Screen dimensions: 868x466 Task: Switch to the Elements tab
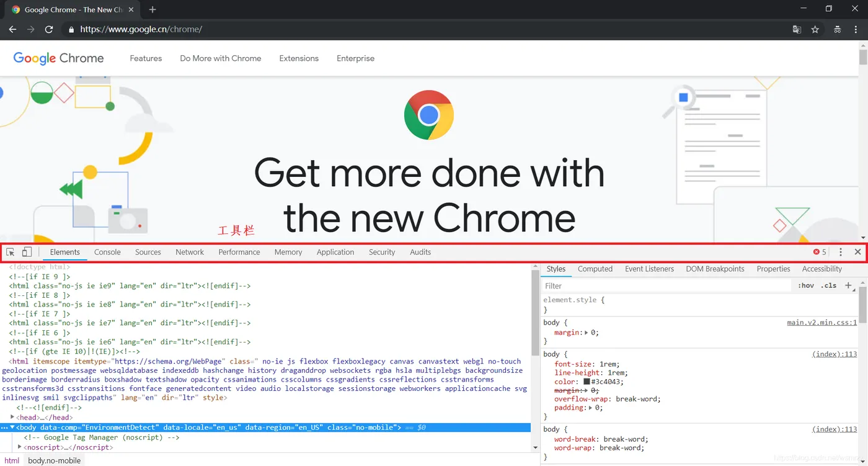click(65, 252)
